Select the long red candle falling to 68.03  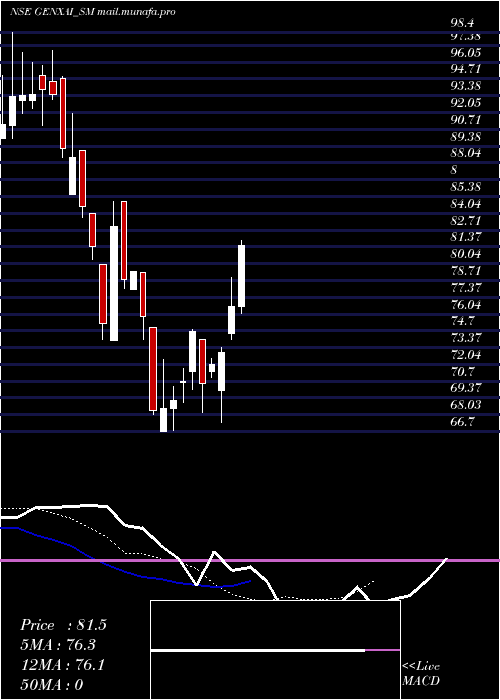point(153,369)
